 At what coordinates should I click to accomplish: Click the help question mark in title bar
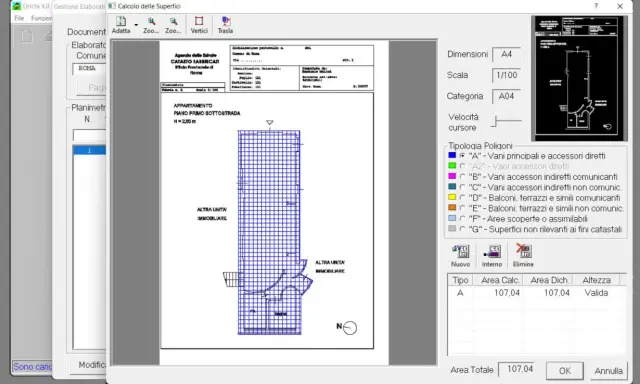click(596, 6)
